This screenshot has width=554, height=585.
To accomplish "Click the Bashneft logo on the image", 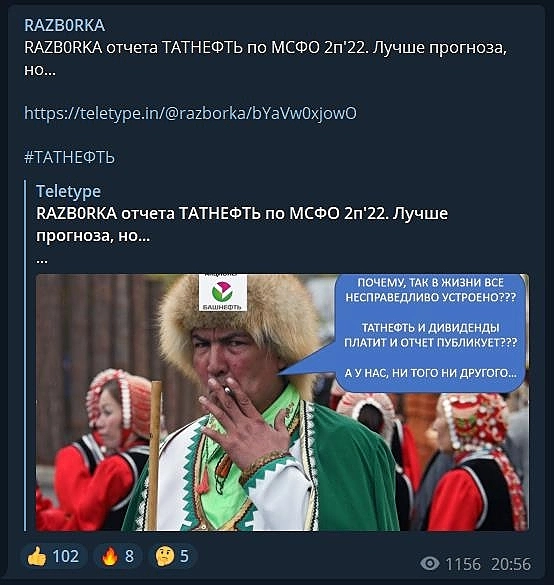I will coord(223,292).
